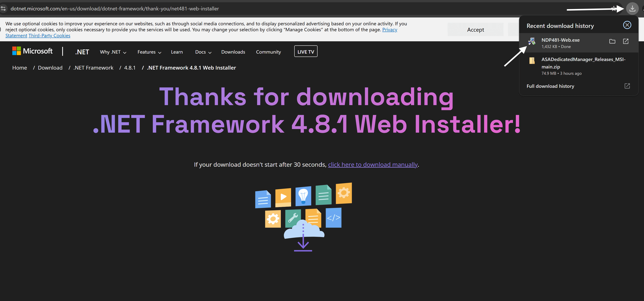Click here to download manually link
Image resolution: width=644 pixels, height=301 pixels.
pyautogui.click(x=373, y=165)
